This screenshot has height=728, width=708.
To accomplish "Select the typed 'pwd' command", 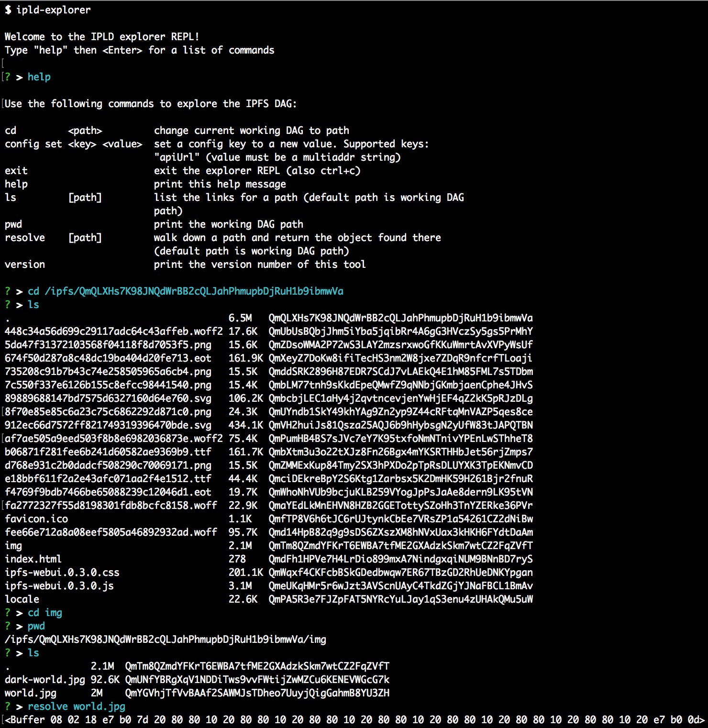I will click(x=36, y=626).
